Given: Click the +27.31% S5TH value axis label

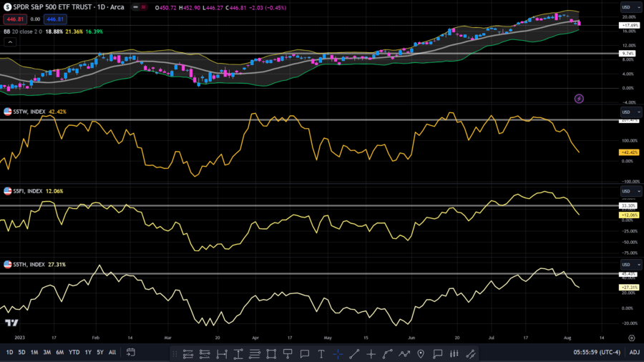Looking at the screenshot, I should 629,288.
